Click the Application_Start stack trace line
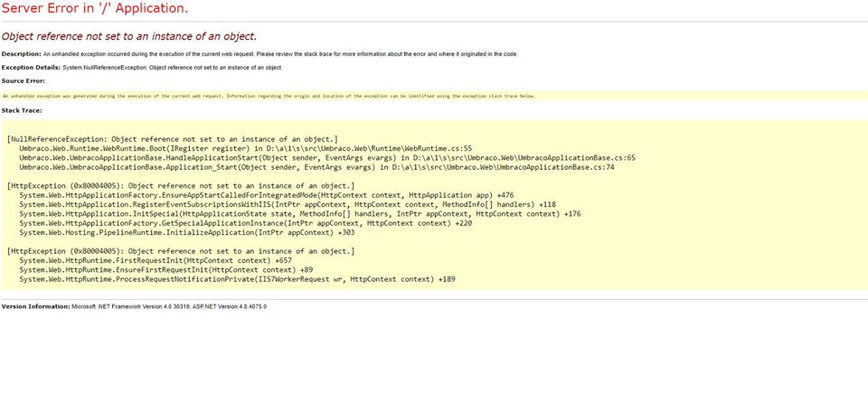Image resolution: width=868 pixels, height=393 pixels. (x=316, y=167)
